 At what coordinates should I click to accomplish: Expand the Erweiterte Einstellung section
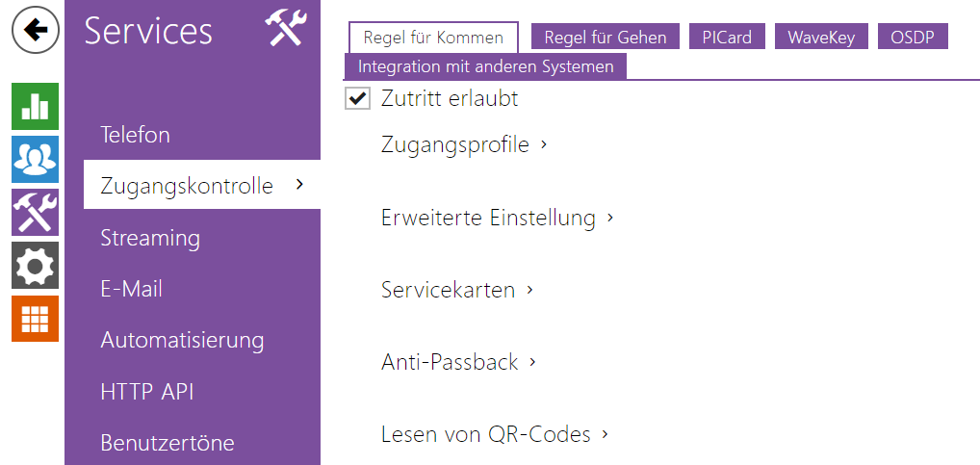pos(497,218)
